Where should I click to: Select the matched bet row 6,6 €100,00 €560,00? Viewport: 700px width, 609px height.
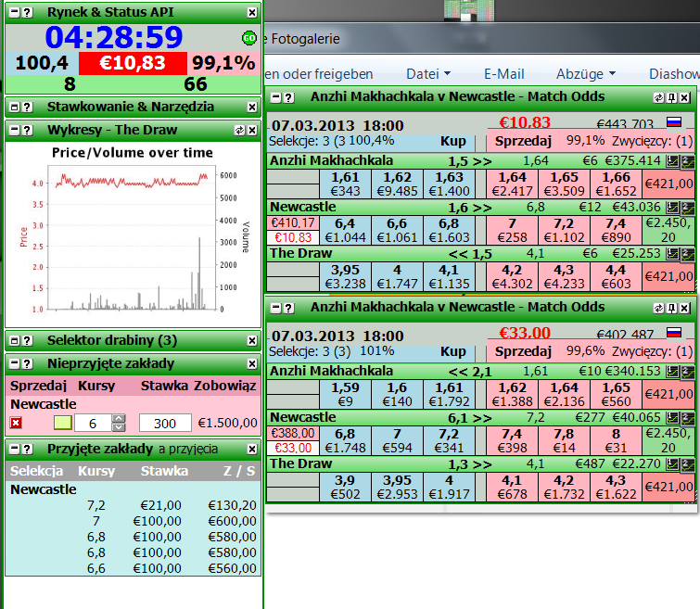click(133, 568)
